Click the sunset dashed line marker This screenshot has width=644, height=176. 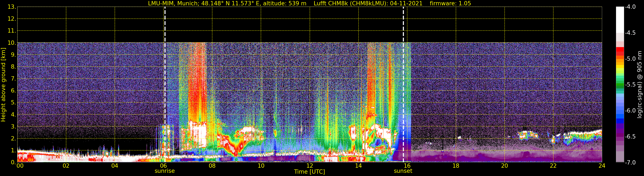tap(403, 85)
